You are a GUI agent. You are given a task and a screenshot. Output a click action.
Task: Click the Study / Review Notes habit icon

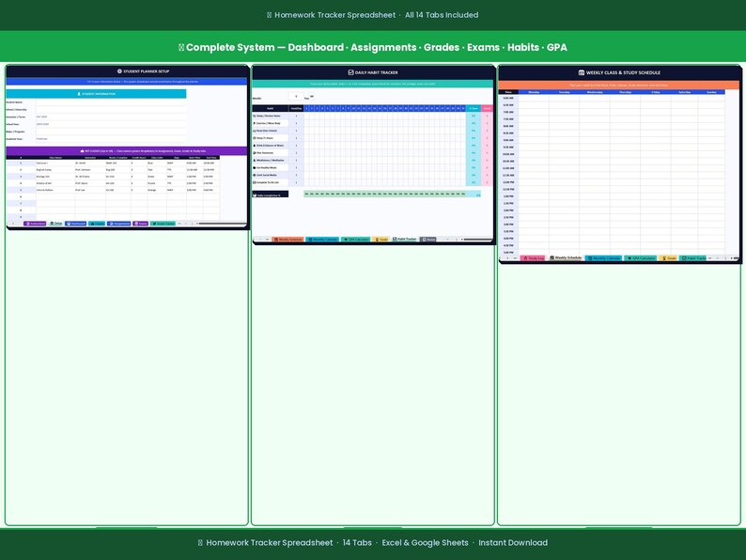coord(254,116)
